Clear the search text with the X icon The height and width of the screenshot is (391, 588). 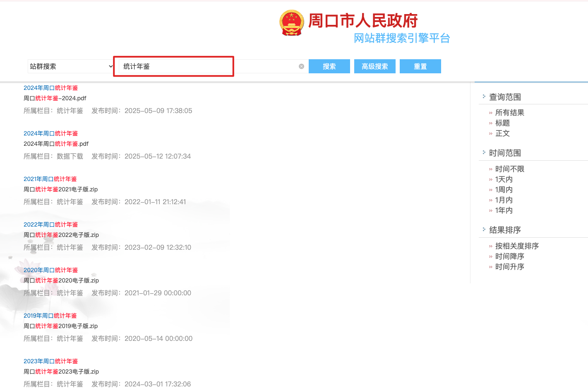tap(301, 66)
